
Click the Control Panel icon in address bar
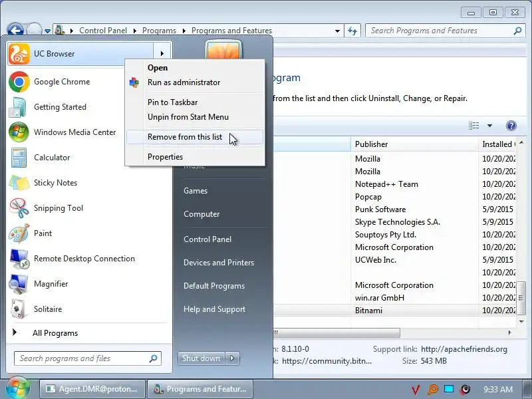coord(60,30)
